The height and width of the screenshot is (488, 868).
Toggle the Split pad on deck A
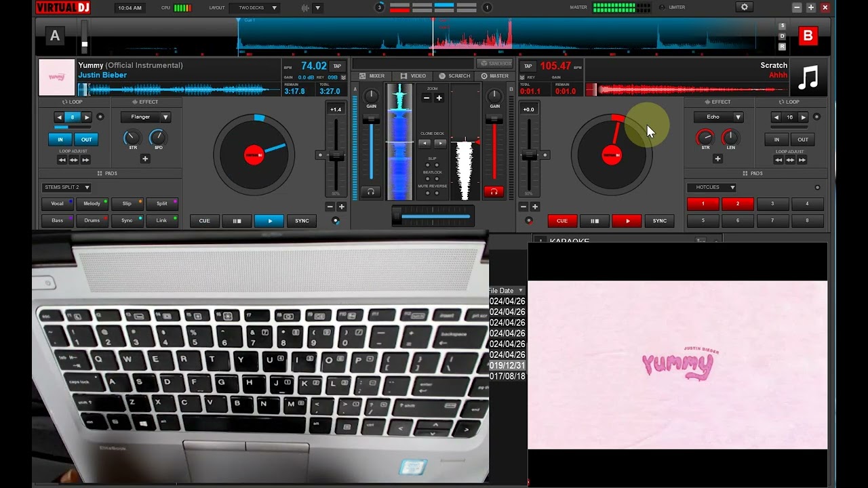[161, 203]
